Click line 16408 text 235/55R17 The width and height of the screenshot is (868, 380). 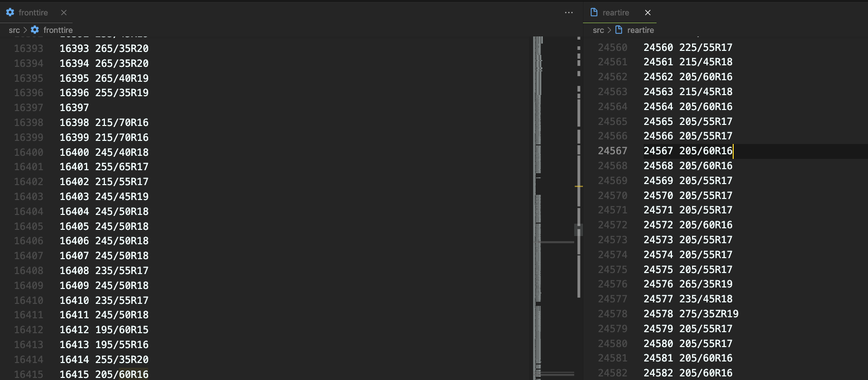[122, 270]
